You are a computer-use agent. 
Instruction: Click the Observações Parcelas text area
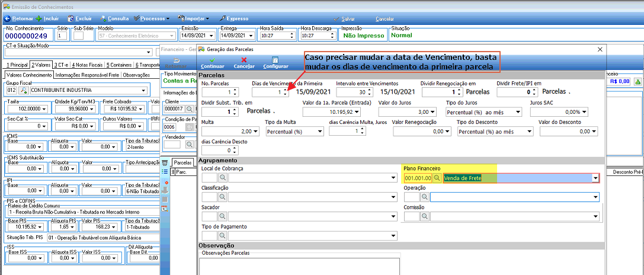[x=299, y=266]
